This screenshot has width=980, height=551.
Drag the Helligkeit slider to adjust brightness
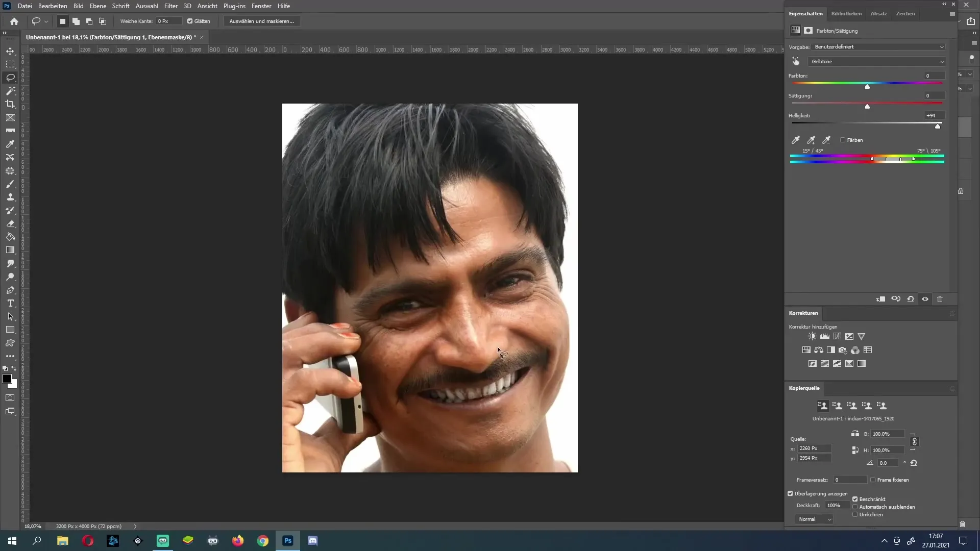938,127
